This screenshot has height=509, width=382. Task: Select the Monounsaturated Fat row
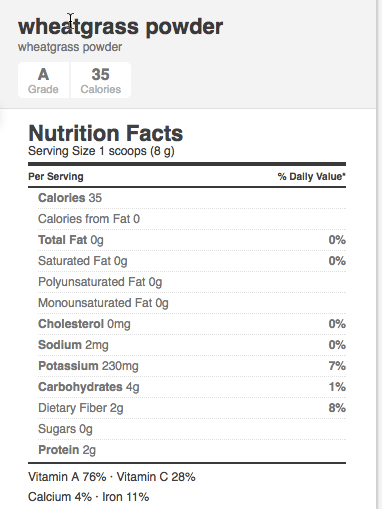point(192,303)
